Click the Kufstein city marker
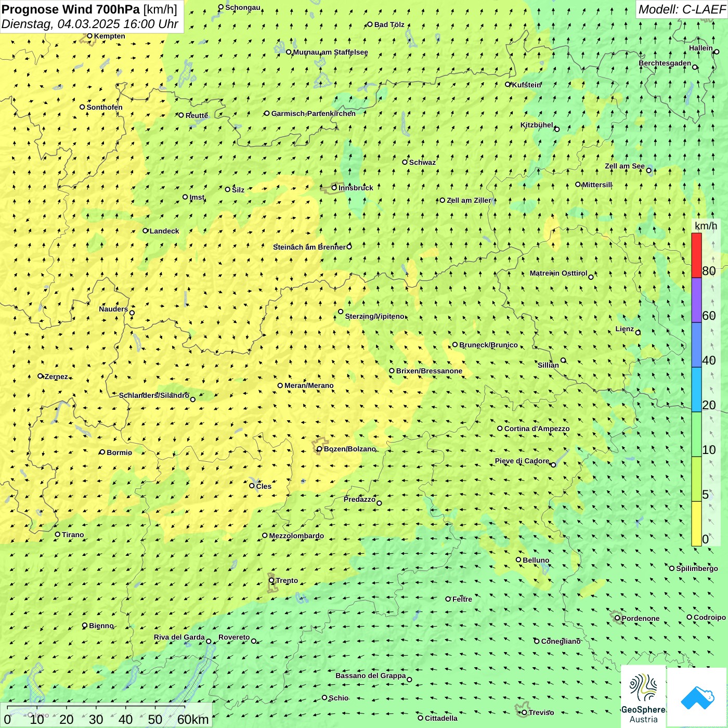Image resolution: width=728 pixels, height=728 pixels. 508,84
